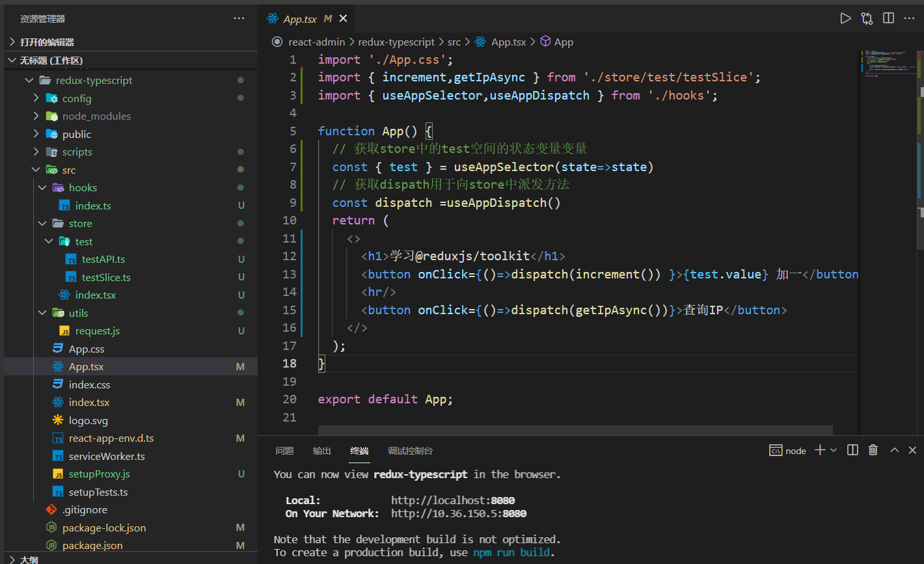Click react-admin in the breadcrumb path

[x=317, y=42]
